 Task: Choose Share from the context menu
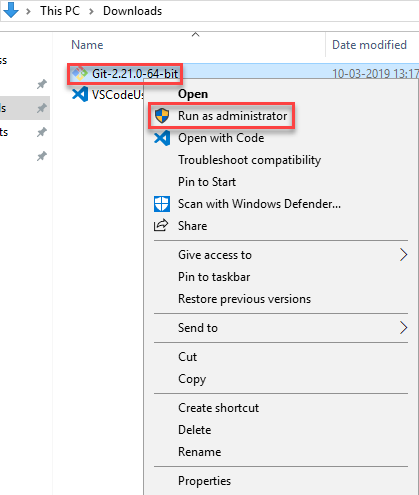point(193,226)
